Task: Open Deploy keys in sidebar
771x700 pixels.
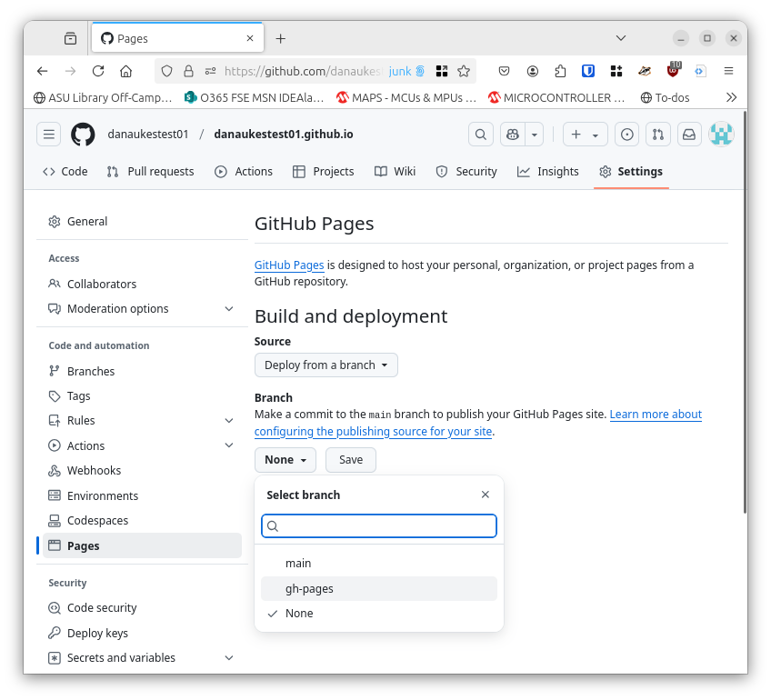Action: click(x=142, y=633)
